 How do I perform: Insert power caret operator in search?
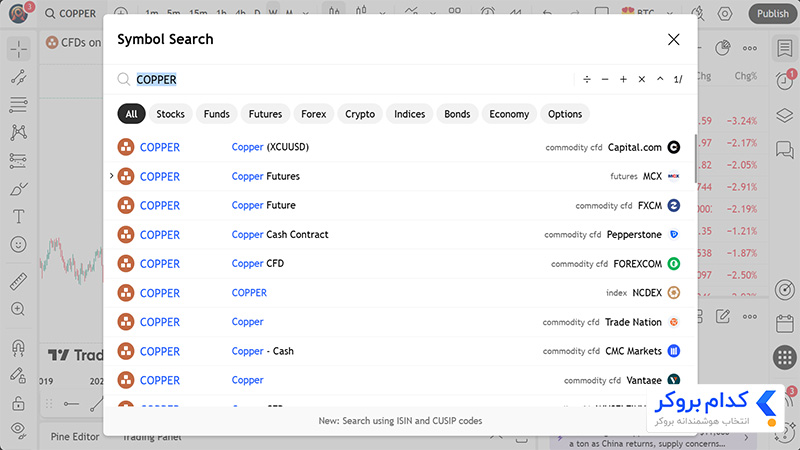(660, 79)
